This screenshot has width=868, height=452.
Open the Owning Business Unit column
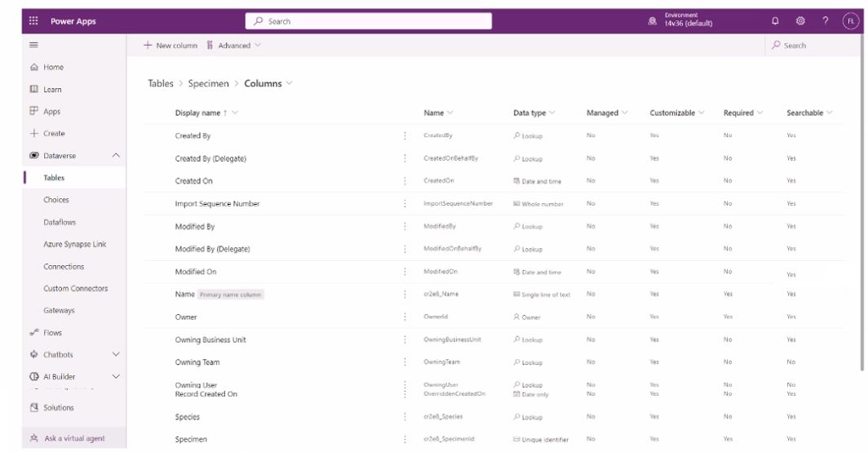pyautogui.click(x=210, y=340)
